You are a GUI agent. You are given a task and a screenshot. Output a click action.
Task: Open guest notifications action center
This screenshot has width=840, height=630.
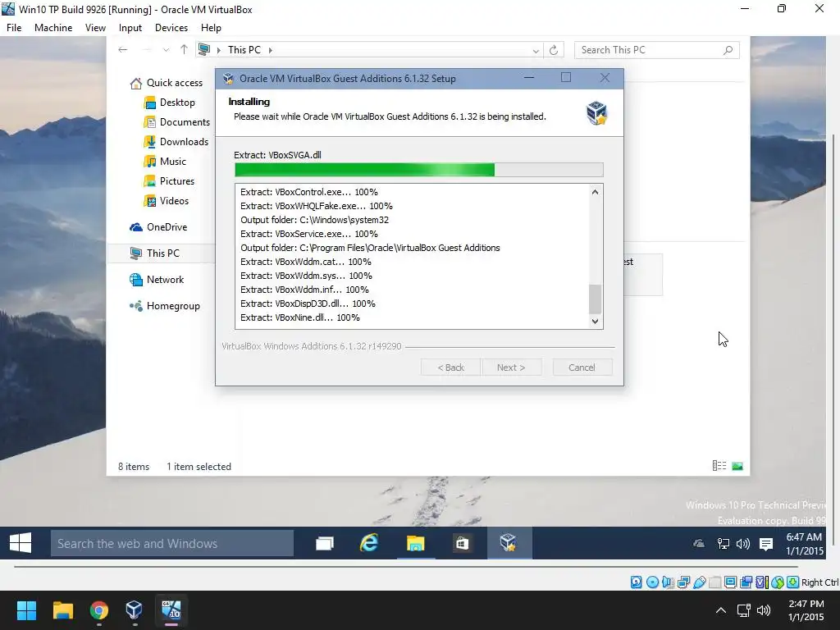766,545
